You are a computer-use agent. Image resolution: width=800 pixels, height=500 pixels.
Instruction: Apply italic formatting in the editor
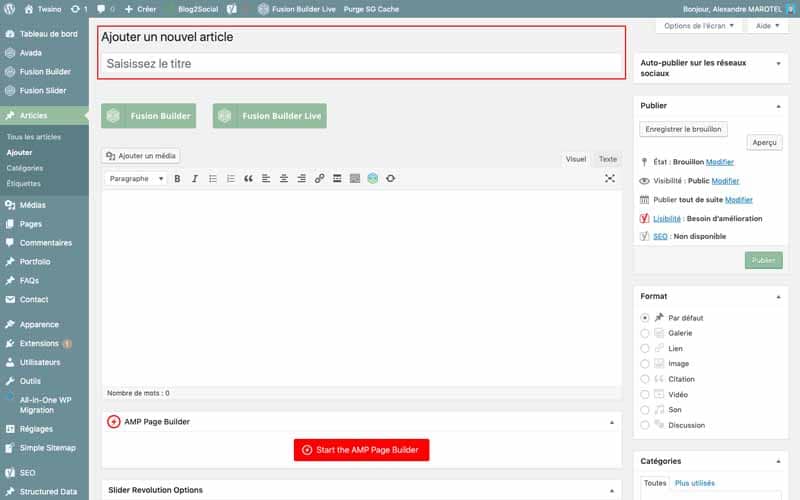click(x=195, y=179)
